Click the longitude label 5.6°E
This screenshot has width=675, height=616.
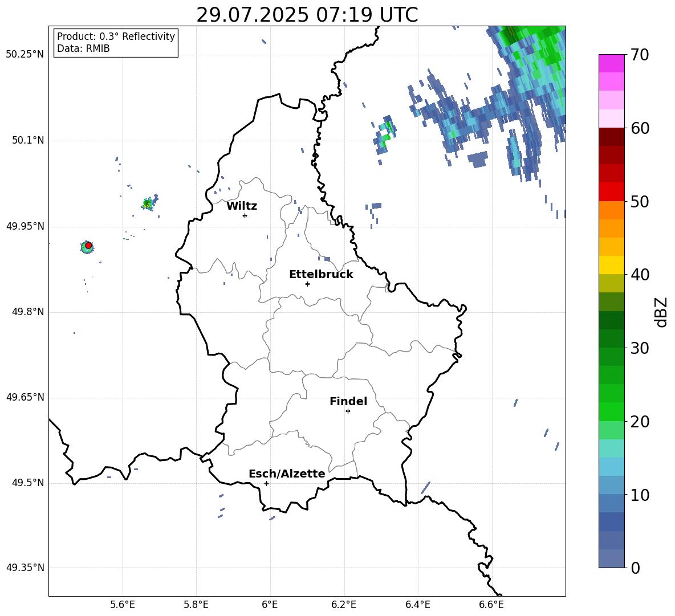coord(123,605)
